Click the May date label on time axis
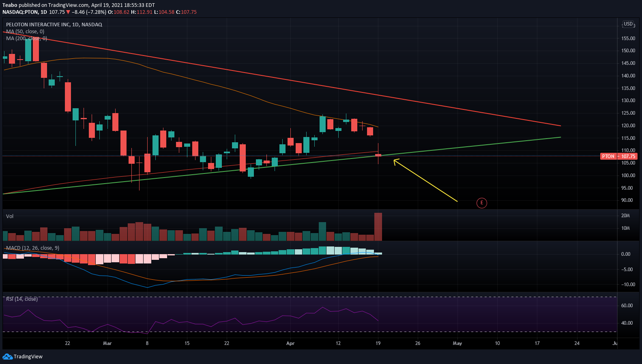The width and height of the screenshot is (642, 364). click(x=457, y=343)
